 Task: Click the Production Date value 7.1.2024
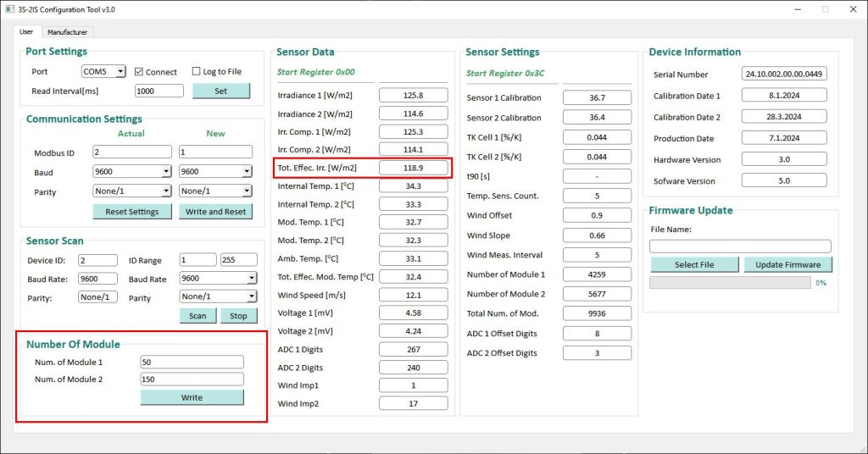pos(784,138)
